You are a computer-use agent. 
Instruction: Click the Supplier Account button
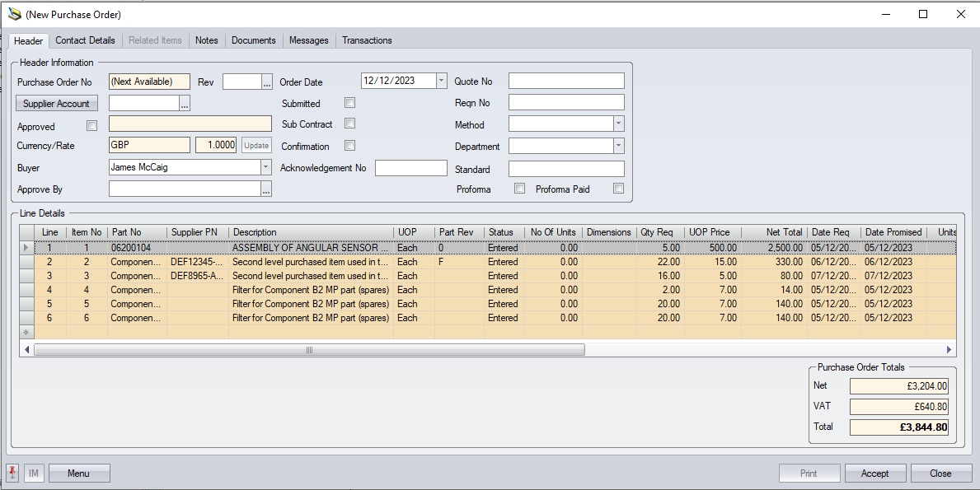(x=57, y=104)
